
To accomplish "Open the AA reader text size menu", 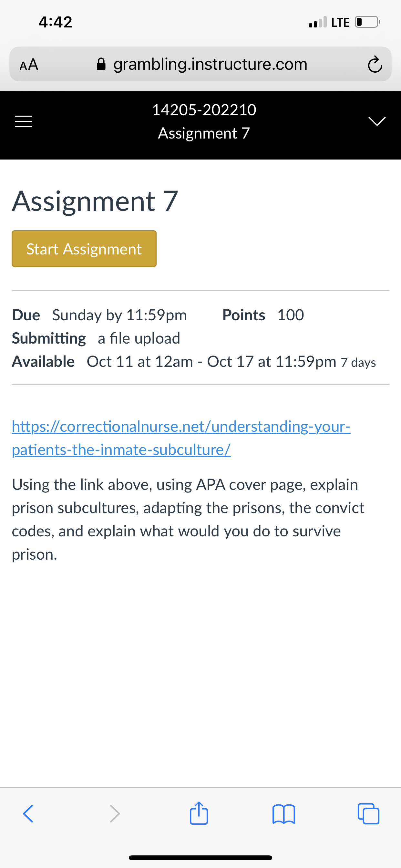I will pyautogui.click(x=29, y=64).
